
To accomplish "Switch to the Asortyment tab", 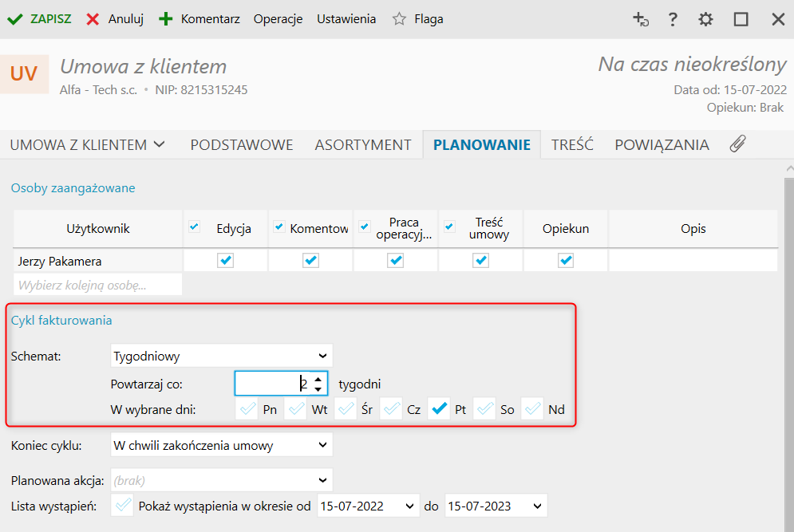I will pos(363,145).
